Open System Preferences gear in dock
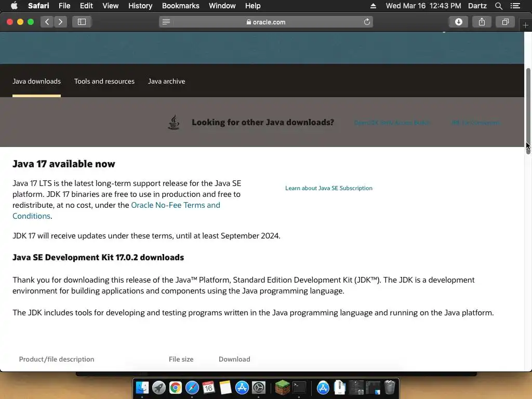This screenshot has width=532, height=399. (259, 388)
